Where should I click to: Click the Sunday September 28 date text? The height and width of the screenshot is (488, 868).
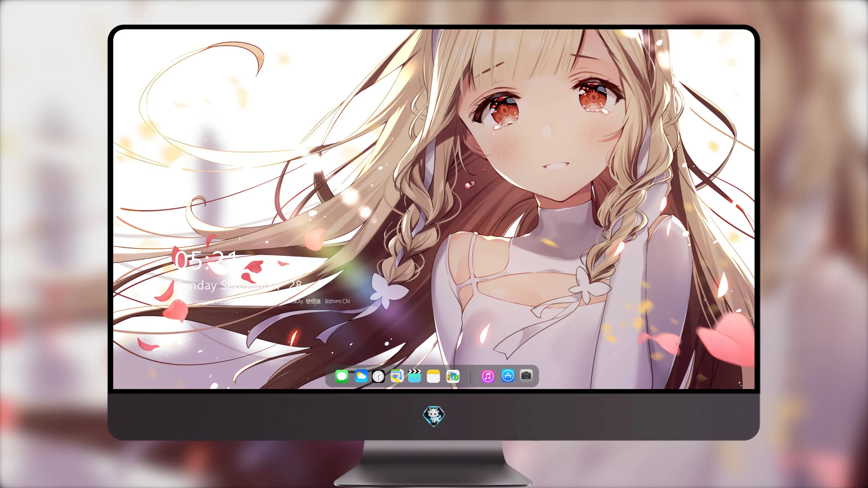(238, 286)
